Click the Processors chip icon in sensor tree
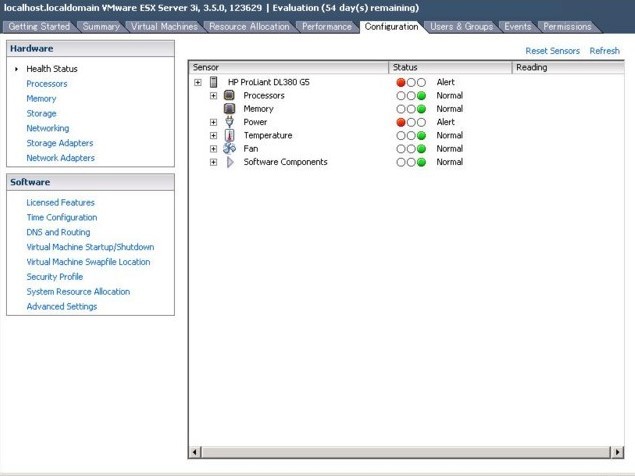 point(229,96)
